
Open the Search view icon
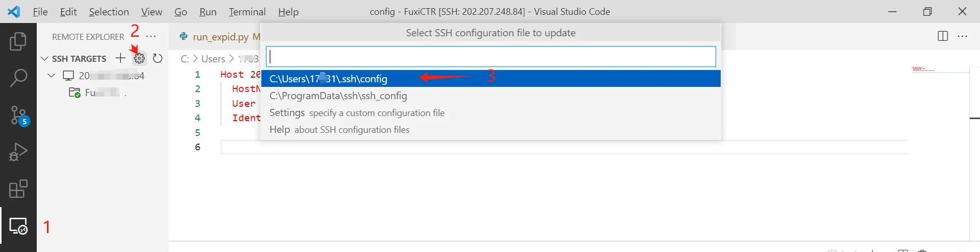(x=18, y=78)
